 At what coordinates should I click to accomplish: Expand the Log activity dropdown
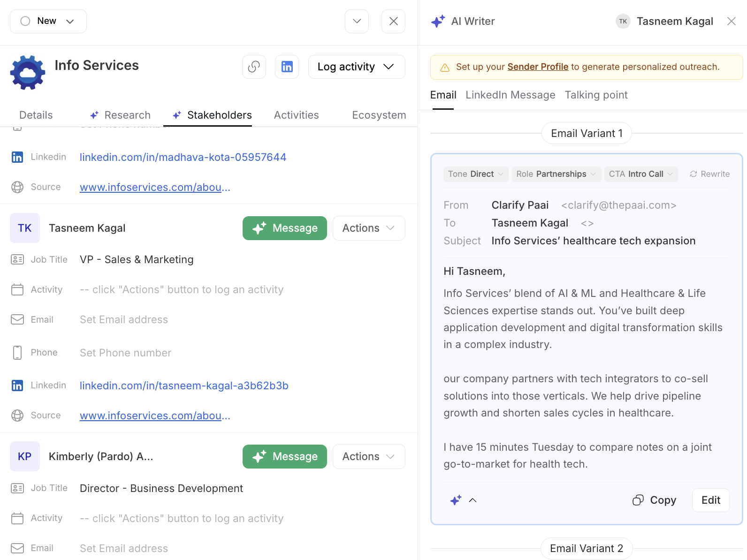point(357,67)
